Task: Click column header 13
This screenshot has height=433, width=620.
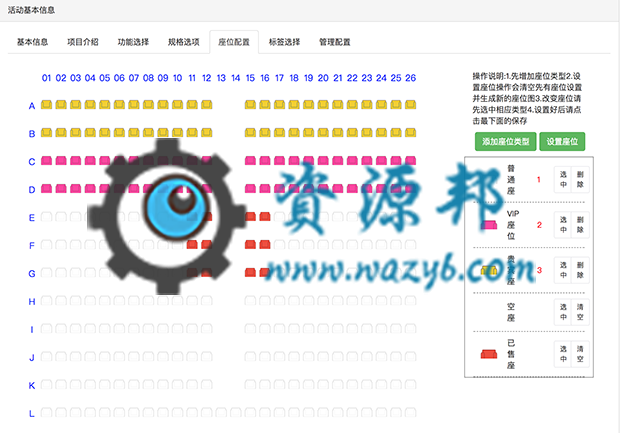Action: 221,78
